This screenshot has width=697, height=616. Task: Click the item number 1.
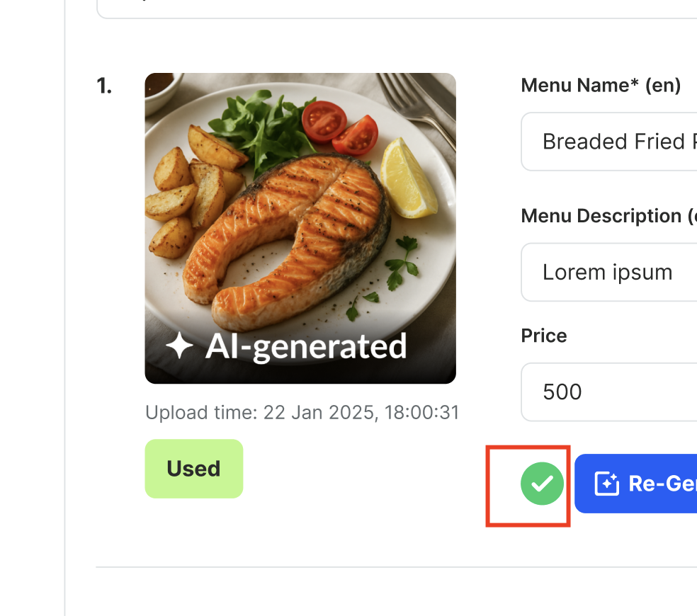104,86
